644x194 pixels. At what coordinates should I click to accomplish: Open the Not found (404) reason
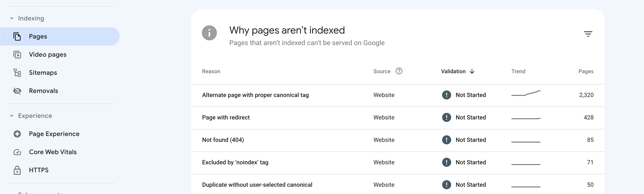tap(223, 140)
